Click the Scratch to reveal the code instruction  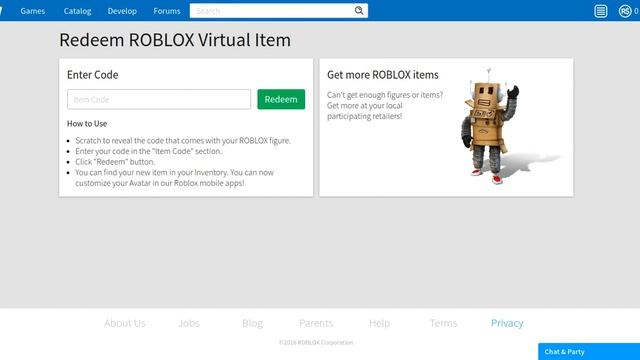coord(183,140)
